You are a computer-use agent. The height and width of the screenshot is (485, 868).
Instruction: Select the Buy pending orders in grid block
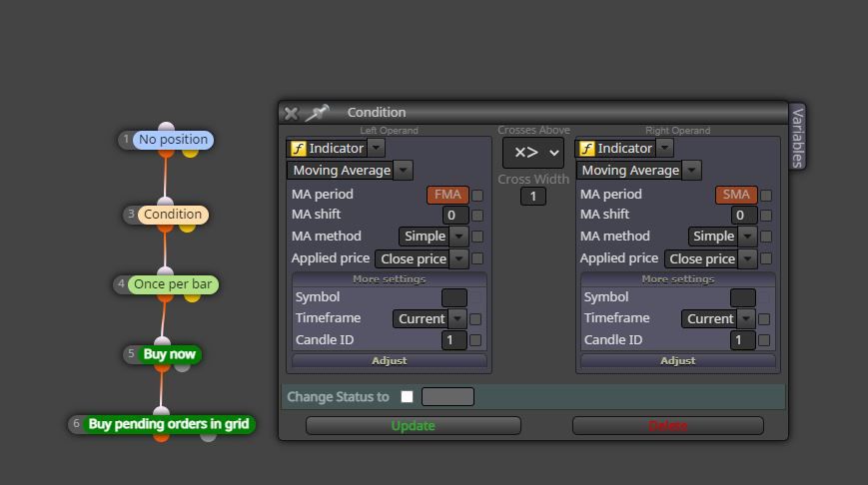click(169, 424)
